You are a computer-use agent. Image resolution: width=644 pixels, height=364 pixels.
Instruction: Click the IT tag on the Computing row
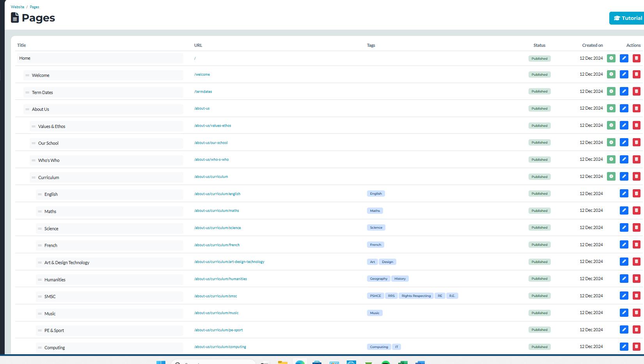tap(396, 347)
